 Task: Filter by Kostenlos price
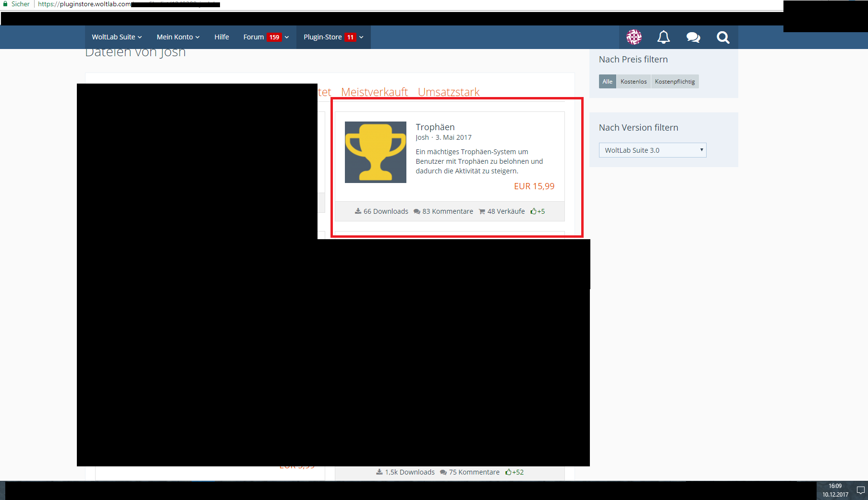633,82
